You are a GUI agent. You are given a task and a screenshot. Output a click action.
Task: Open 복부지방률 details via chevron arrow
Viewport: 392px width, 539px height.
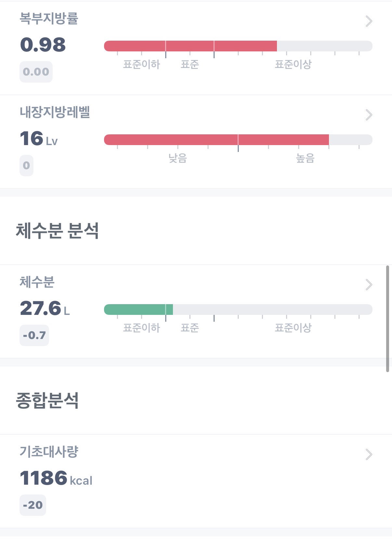[x=369, y=21]
